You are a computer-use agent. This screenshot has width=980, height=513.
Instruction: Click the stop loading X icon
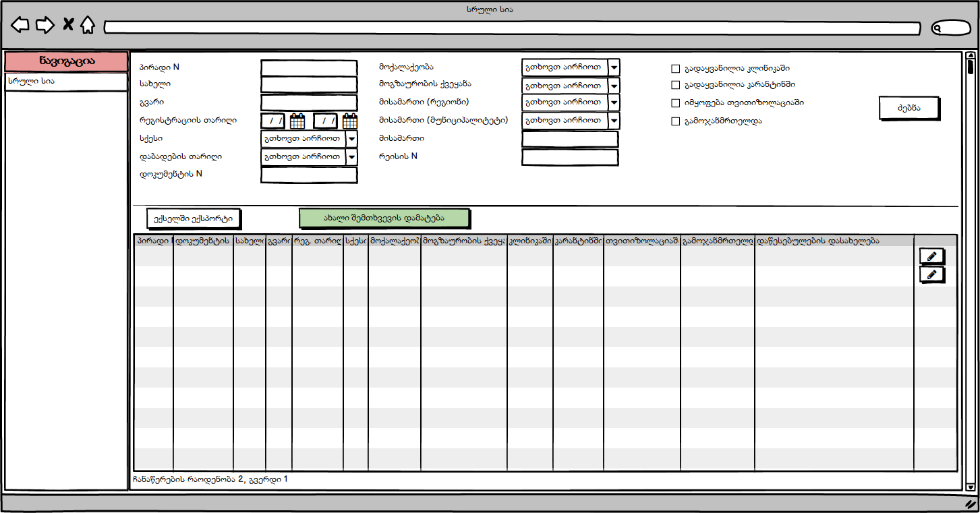[x=68, y=26]
